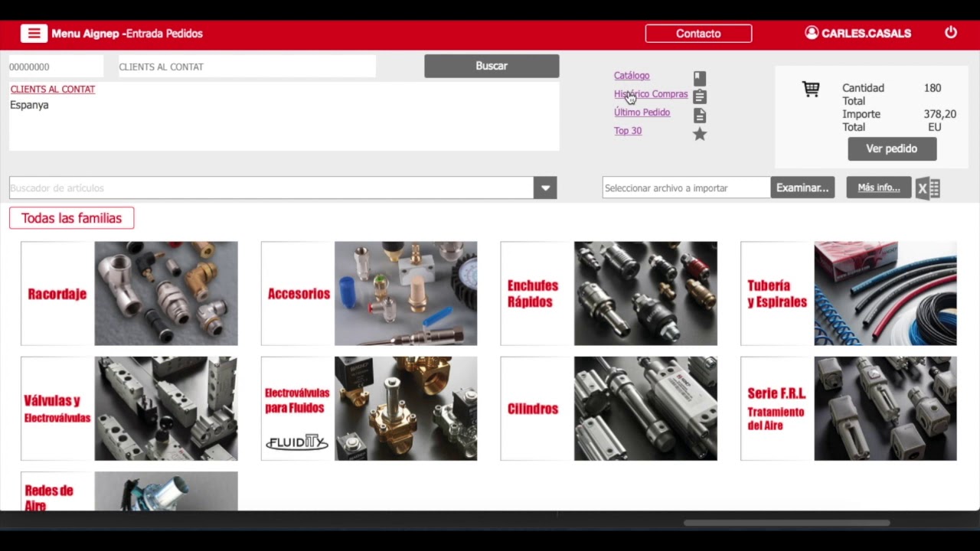The height and width of the screenshot is (551, 980).
Task: Click the Espanya country text
Action: click(29, 105)
